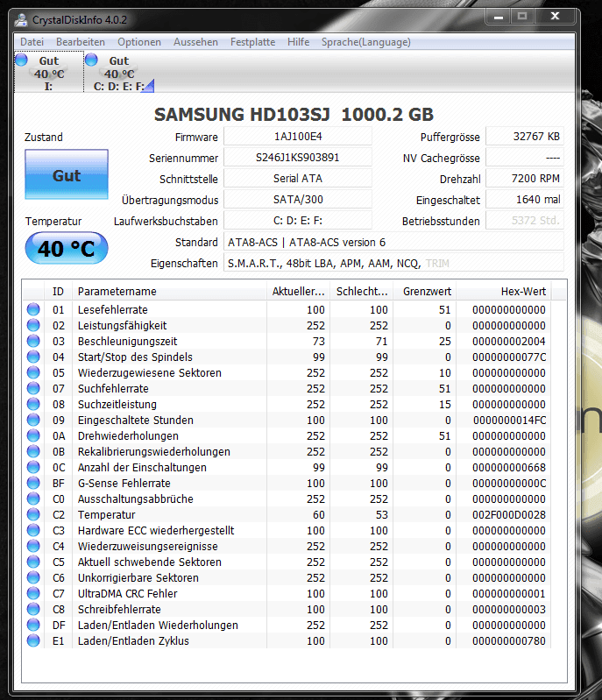This screenshot has height=700, width=602.
Task: Click the status orb for G-Sense Fehlerrate
Action: coord(33,483)
